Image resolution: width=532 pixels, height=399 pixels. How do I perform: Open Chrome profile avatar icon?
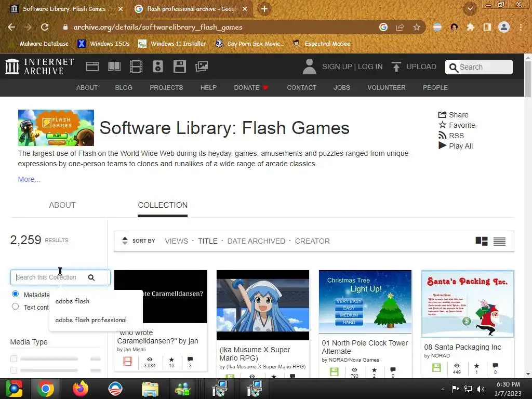click(x=504, y=27)
